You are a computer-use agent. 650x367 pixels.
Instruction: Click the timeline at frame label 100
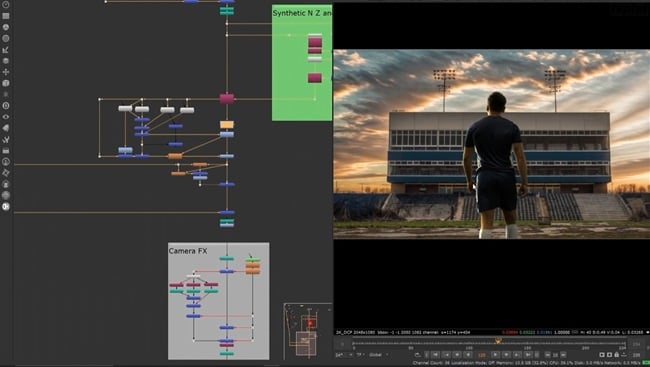coord(469,348)
